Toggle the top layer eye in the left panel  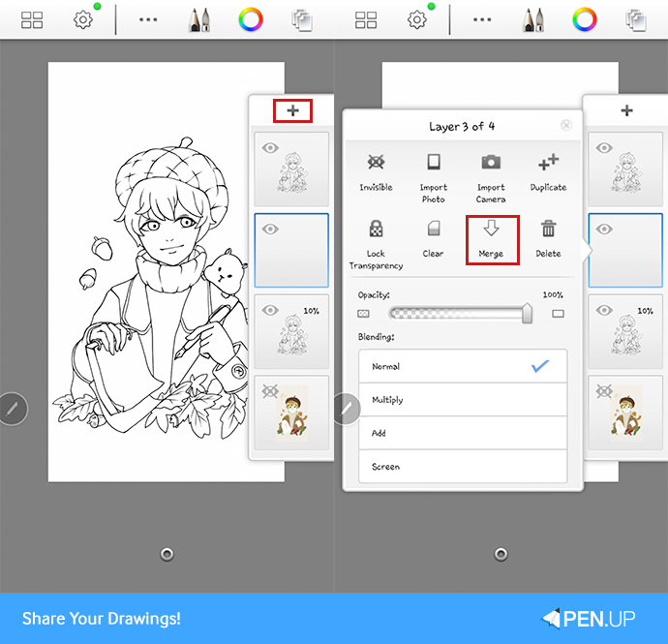[x=270, y=148]
